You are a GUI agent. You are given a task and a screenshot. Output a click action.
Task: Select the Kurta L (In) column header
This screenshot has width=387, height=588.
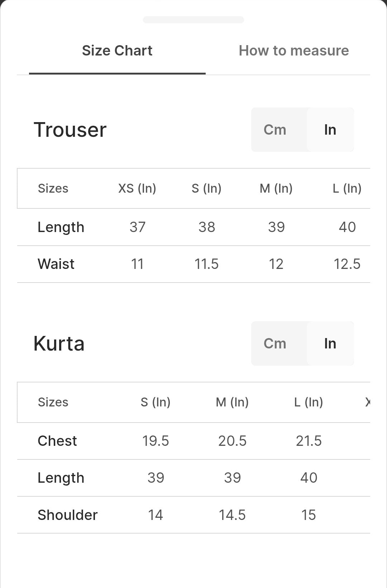(x=309, y=402)
